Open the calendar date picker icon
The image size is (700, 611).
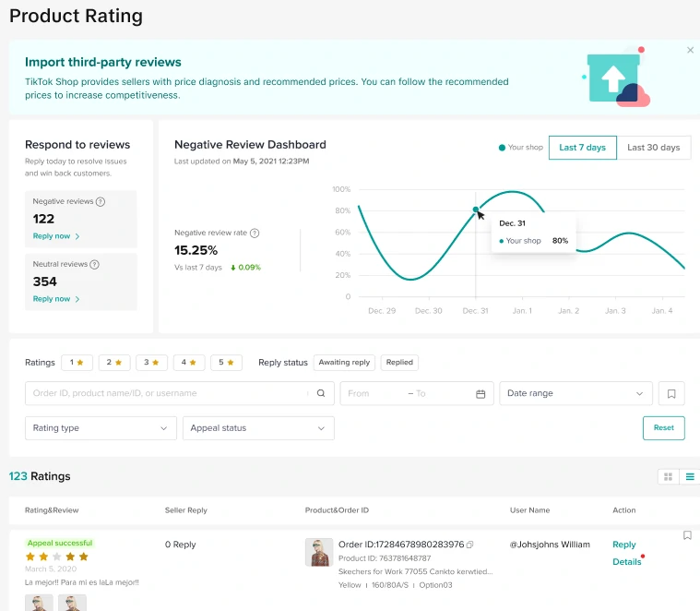(x=481, y=393)
